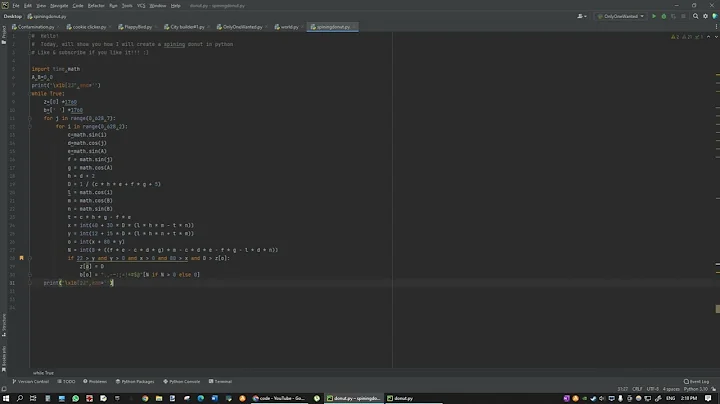Open the TODO tool window
Image resolution: width=720 pixels, height=404 pixels.
66,382
